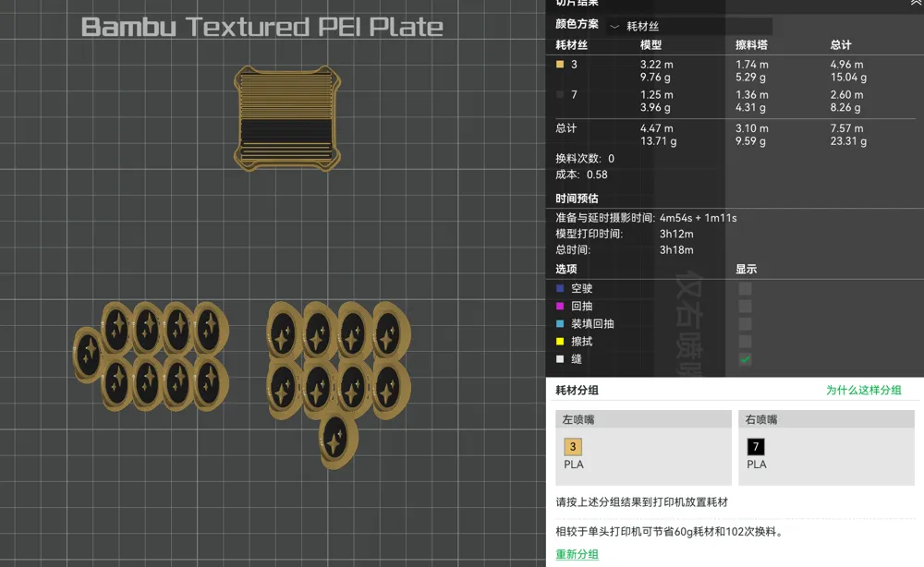Collapse the slicing result panel

coord(916,4)
